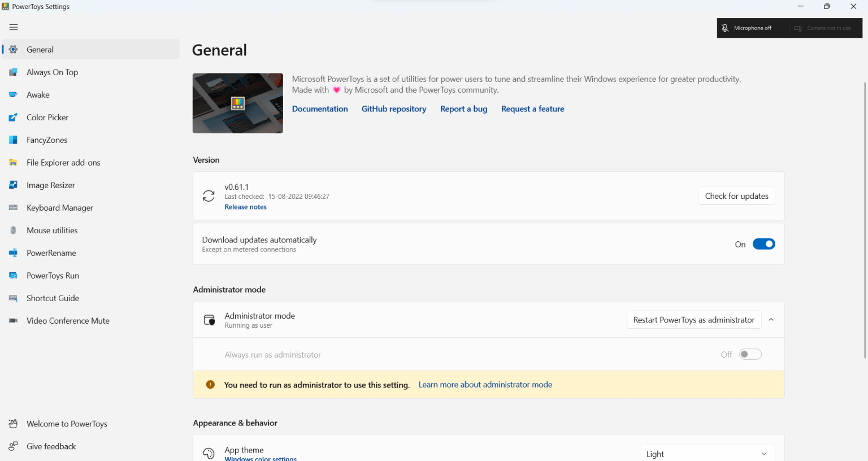Click the PowerRename icon
This screenshot has width=868, height=461.
pyautogui.click(x=13, y=253)
